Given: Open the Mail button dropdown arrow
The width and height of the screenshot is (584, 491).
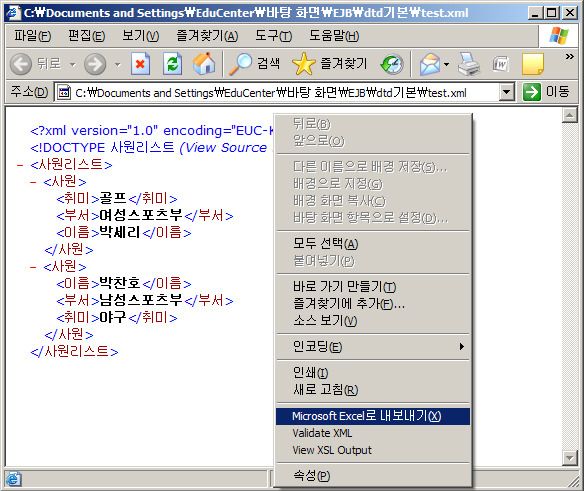Looking at the screenshot, I should pos(446,64).
